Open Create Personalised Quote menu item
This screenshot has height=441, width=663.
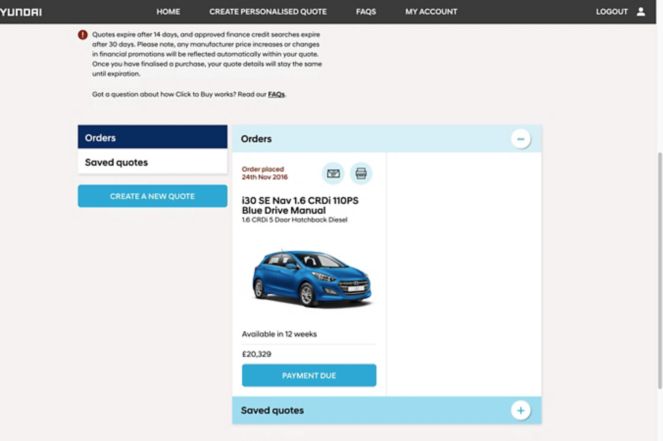click(x=268, y=12)
